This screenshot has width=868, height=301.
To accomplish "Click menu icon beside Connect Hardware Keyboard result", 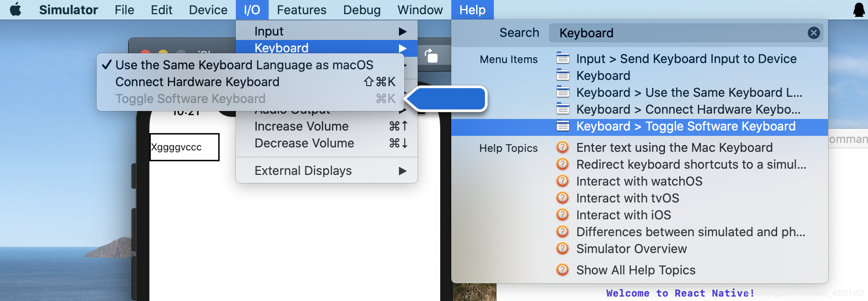I will tap(563, 109).
